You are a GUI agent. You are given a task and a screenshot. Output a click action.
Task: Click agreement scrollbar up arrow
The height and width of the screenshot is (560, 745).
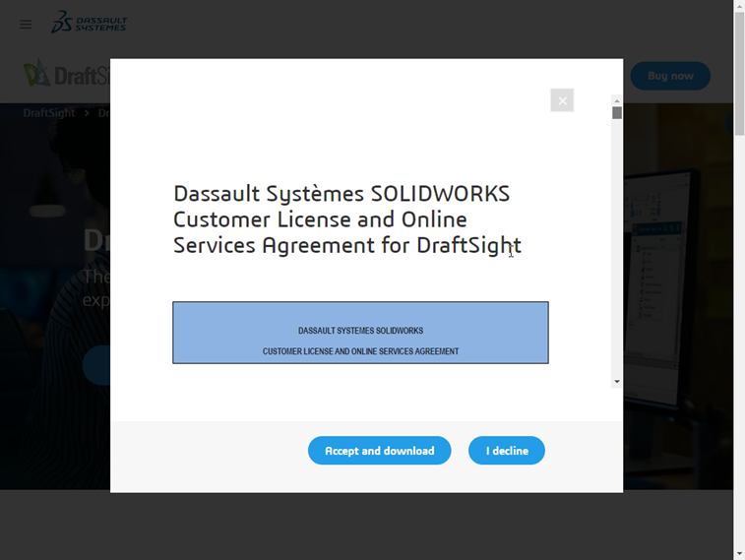[x=617, y=100]
